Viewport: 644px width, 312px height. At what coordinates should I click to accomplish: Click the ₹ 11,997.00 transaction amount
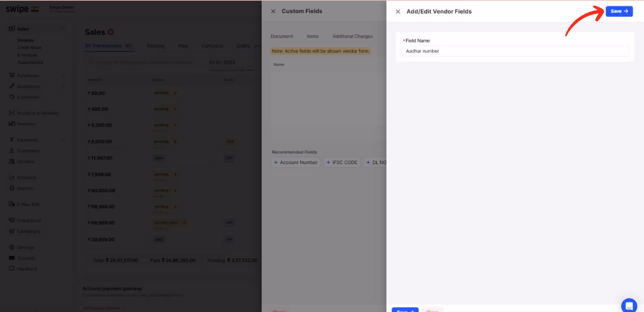pyautogui.click(x=100, y=158)
